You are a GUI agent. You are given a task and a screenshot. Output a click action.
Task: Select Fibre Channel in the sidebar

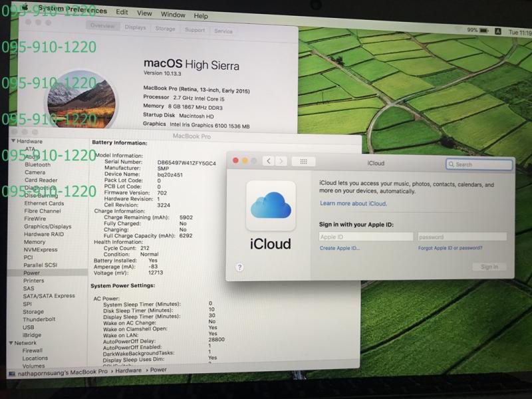[x=43, y=211]
